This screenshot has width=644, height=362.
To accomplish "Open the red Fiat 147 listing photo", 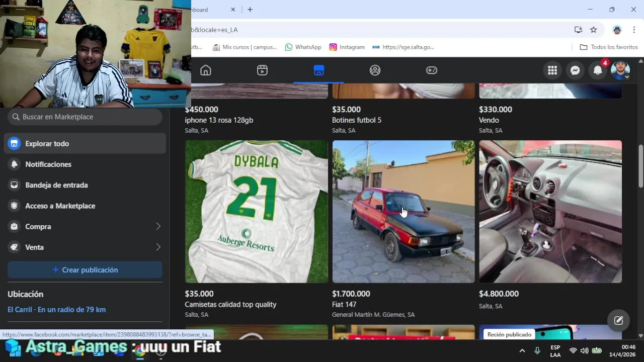I will click(404, 212).
